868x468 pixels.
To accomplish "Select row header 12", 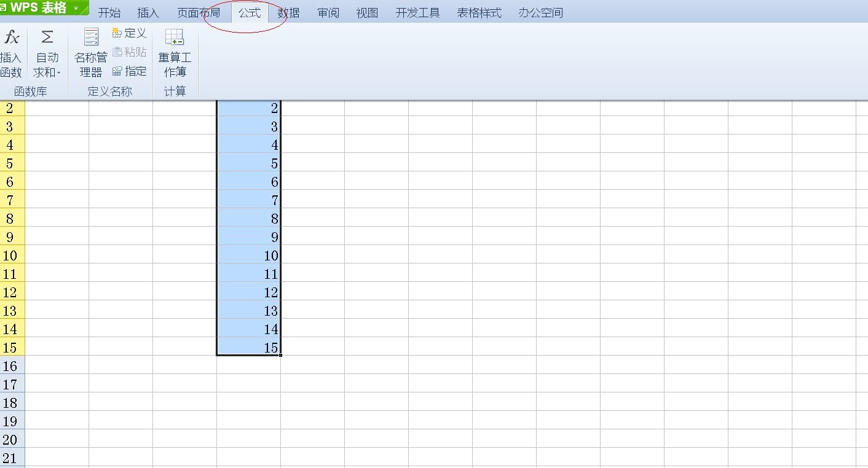I will pyautogui.click(x=12, y=292).
